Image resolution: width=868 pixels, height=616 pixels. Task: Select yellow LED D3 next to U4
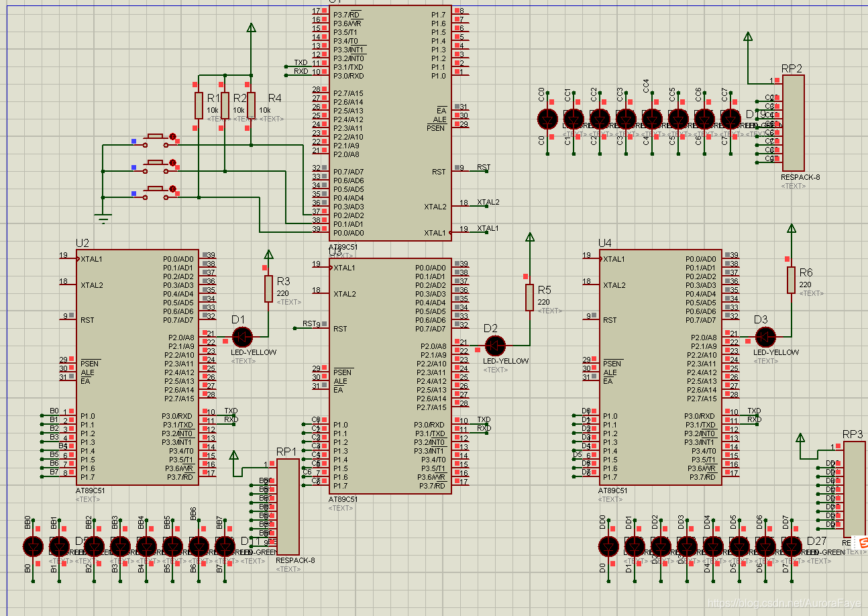pos(765,337)
